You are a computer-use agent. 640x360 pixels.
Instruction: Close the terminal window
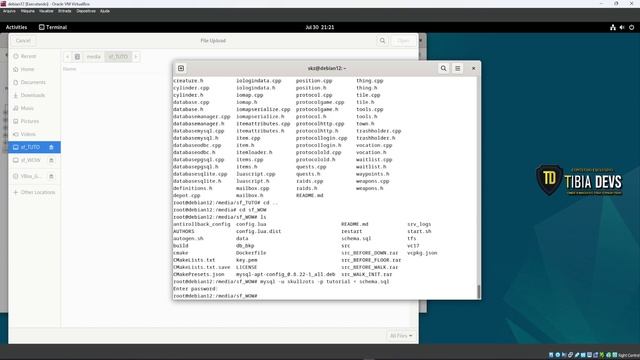pyautogui.click(x=473, y=68)
